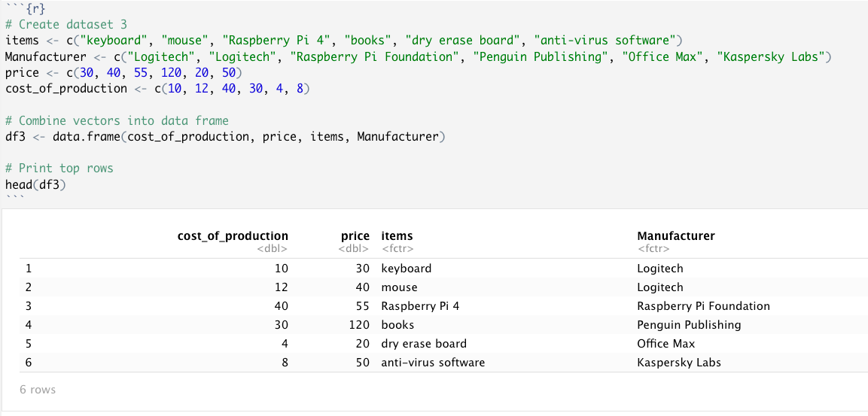The height and width of the screenshot is (416, 868).
Task: Click the '# Print top rows' comment
Action: click(59, 169)
